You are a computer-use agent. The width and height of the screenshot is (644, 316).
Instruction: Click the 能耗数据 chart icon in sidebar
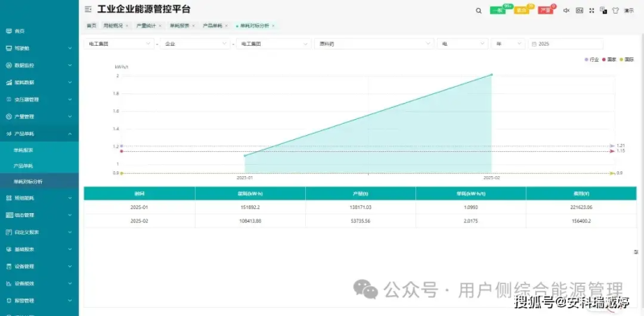tap(9, 83)
